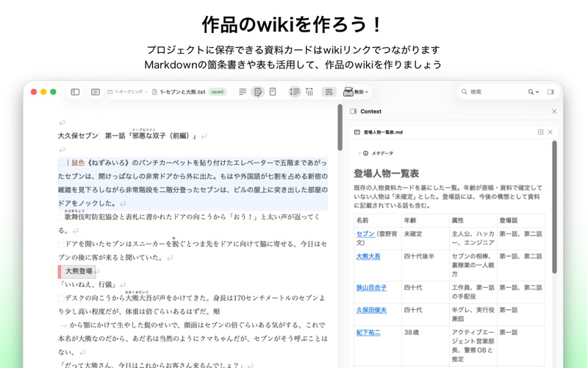Open the 大熊大吾 wiki link

(368, 256)
